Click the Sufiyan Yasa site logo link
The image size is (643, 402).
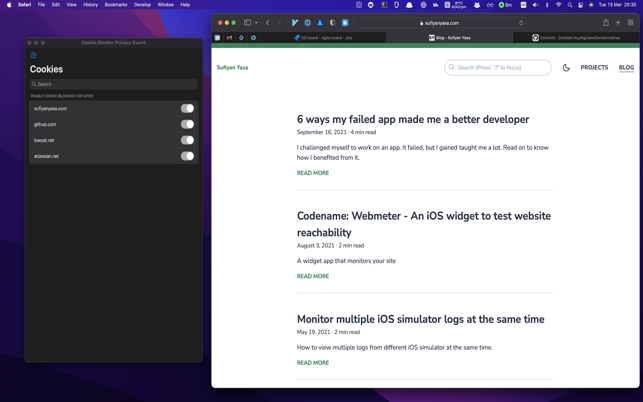tap(232, 68)
